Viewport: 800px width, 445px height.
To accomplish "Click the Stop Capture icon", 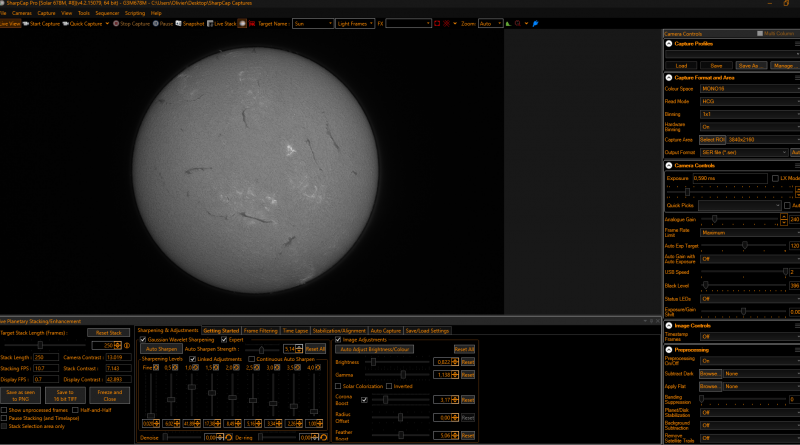I will coord(116,23).
